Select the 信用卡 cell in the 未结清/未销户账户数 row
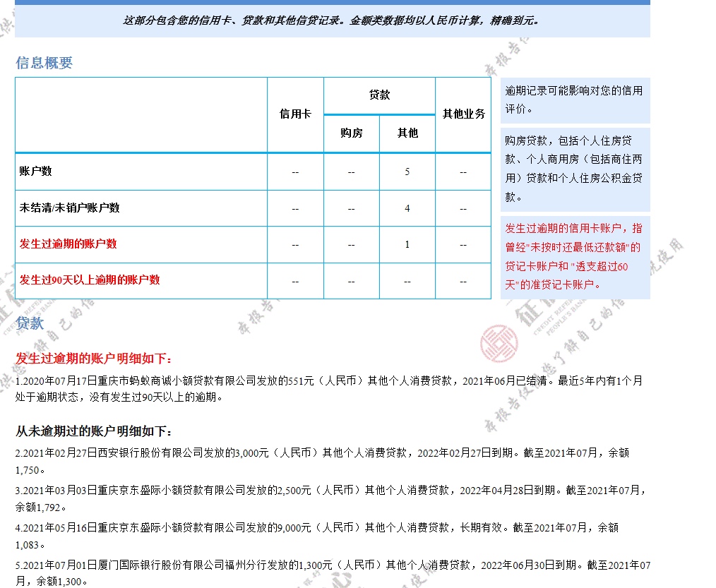The height and width of the screenshot is (588, 716). [295, 209]
